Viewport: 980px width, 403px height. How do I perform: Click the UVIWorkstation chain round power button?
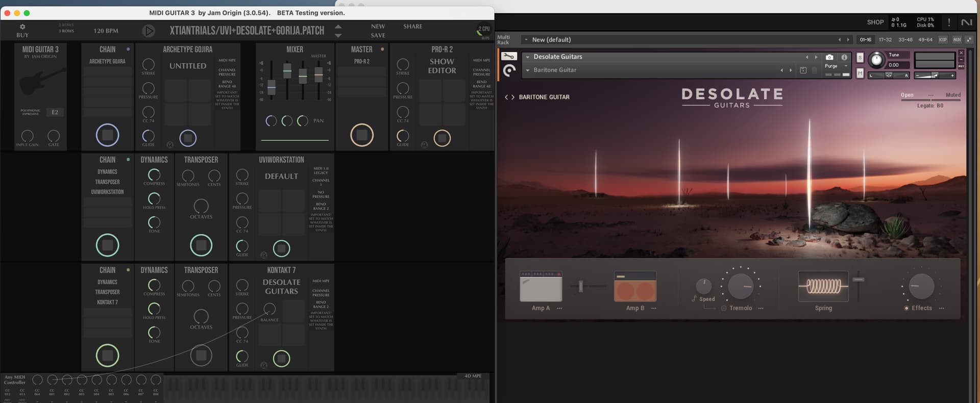pos(107,245)
